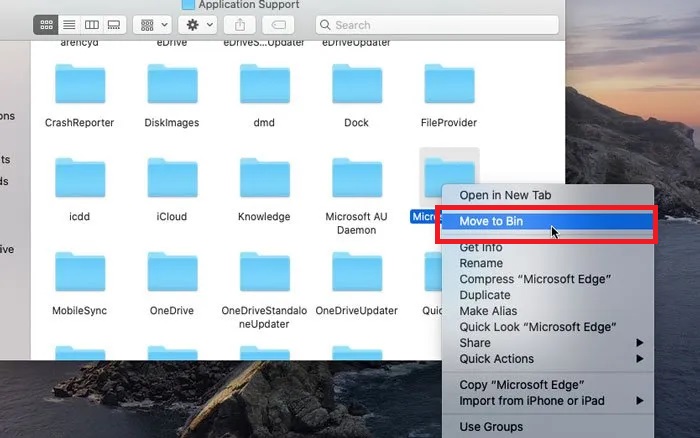Image resolution: width=700 pixels, height=438 pixels.
Task: Expand the Share submenu
Action: pyautogui.click(x=548, y=343)
